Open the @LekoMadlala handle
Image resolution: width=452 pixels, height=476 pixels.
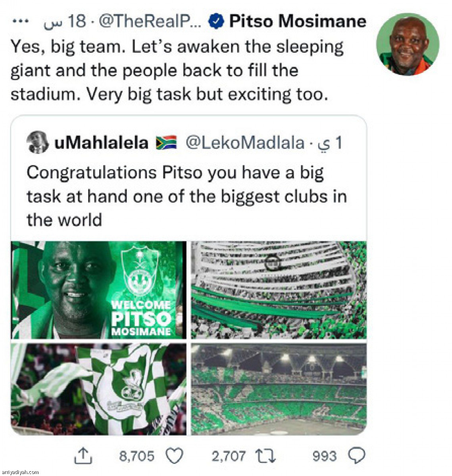tap(245, 142)
